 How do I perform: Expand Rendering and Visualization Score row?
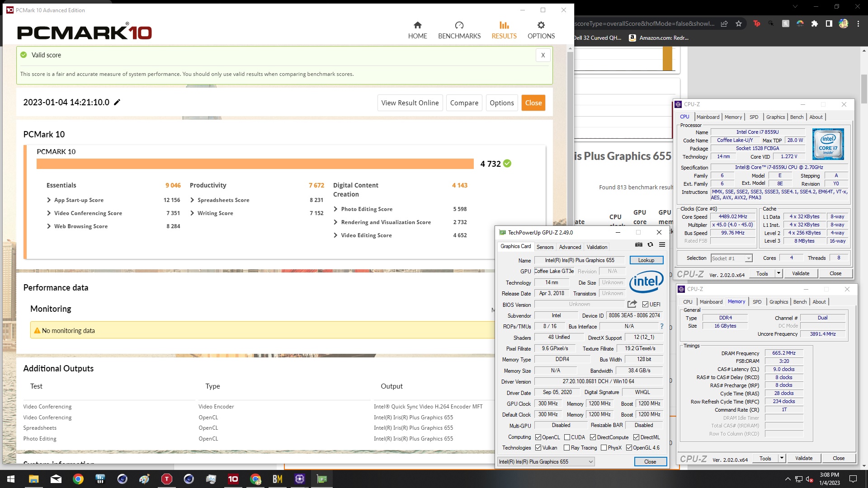tap(335, 222)
